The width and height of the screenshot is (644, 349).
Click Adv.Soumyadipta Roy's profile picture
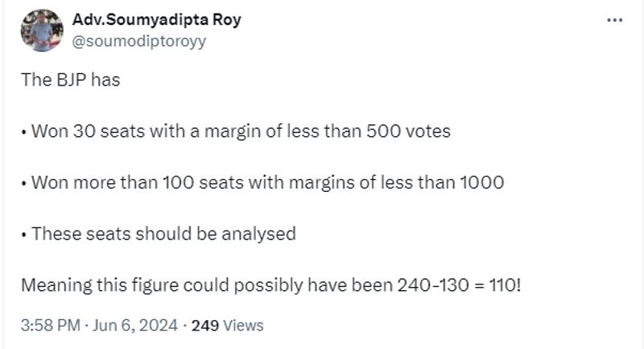pos(42,31)
